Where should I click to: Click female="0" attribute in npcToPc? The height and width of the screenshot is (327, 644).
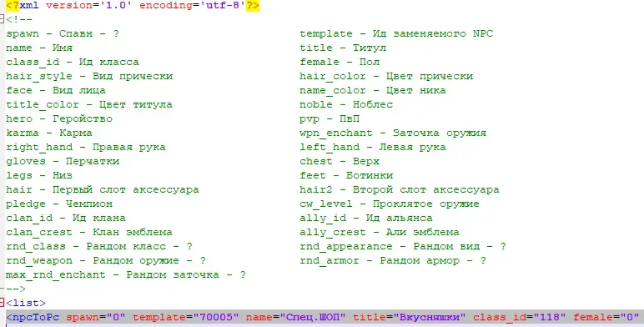[x=606, y=318]
